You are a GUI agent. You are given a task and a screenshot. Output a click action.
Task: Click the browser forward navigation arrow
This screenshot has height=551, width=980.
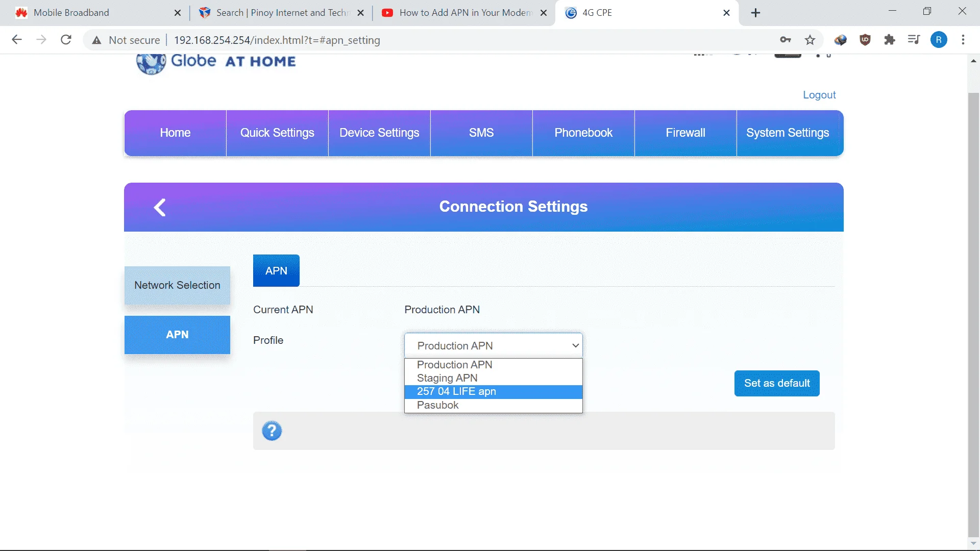pos(41,40)
